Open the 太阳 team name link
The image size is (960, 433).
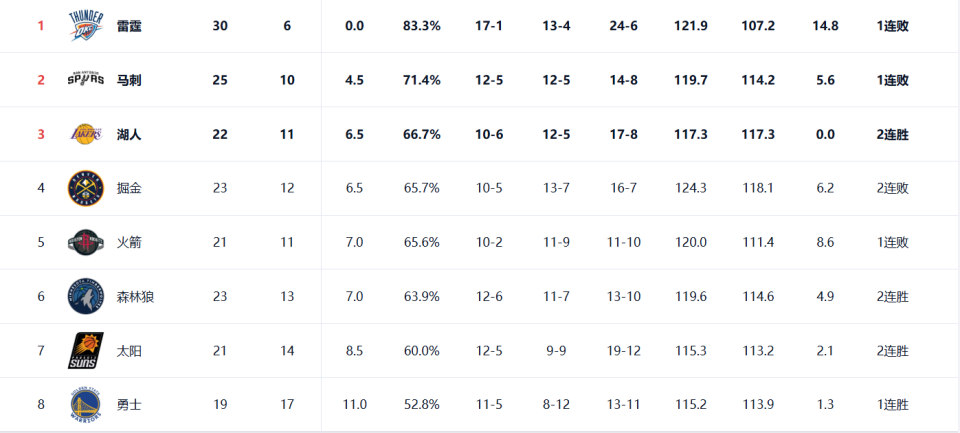(x=129, y=350)
